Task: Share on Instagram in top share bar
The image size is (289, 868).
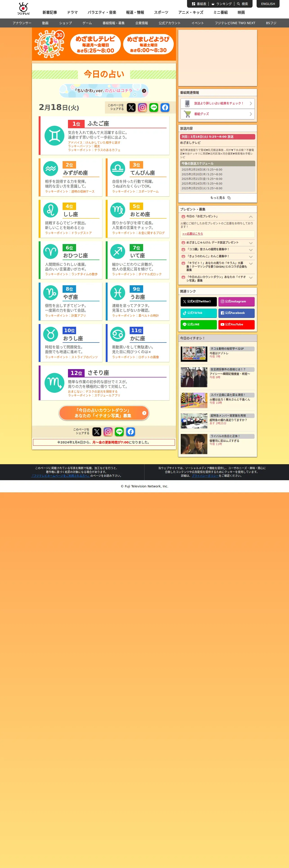Action: pyautogui.click(x=143, y=107)
